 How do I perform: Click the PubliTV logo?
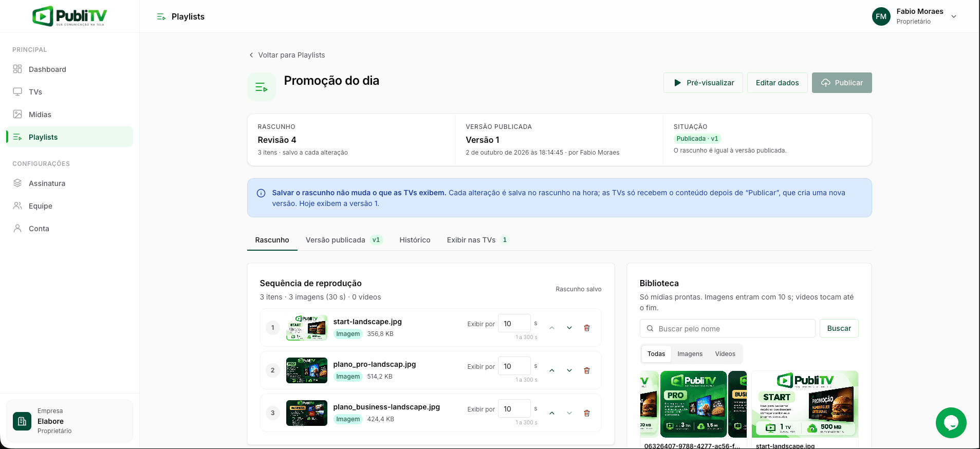[69, 16]
